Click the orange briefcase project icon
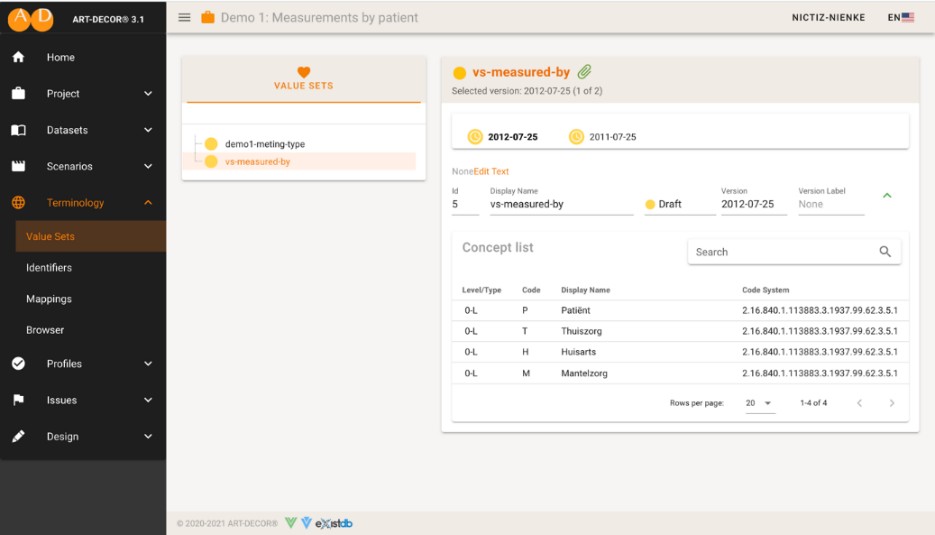This screenshot has height=535, width=935. [x=208, y=18]
